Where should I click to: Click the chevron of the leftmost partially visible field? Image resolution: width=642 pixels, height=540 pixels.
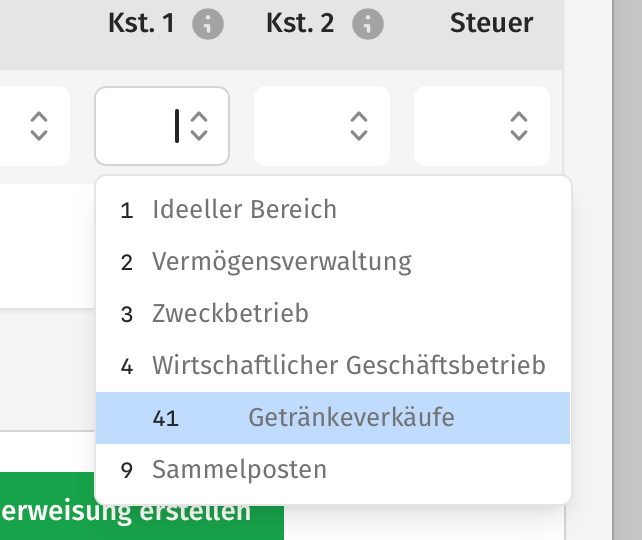(x=39, y=126)
